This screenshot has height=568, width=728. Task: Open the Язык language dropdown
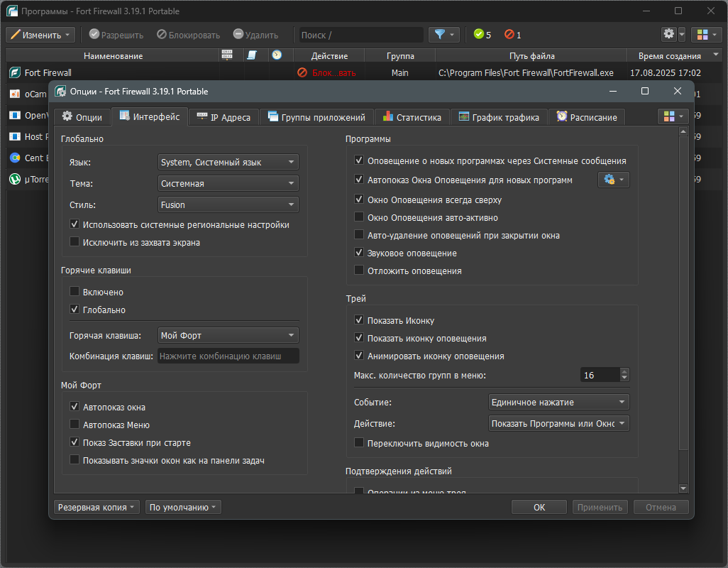[228, 162]
